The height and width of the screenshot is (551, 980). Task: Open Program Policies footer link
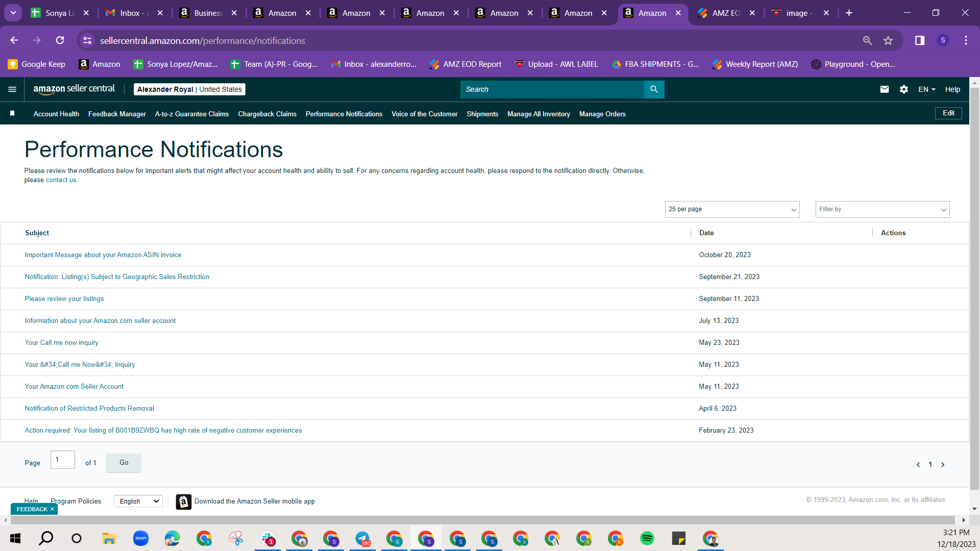(76, 502)
